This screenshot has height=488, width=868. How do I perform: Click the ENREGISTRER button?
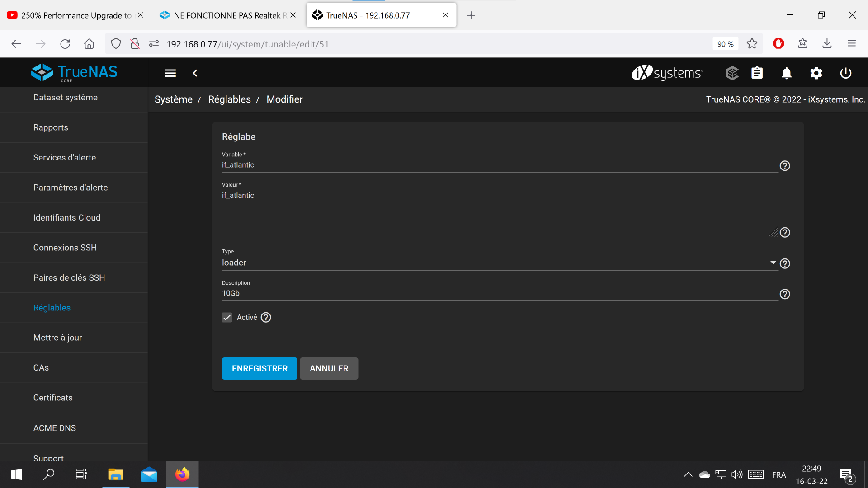(259, 368)
